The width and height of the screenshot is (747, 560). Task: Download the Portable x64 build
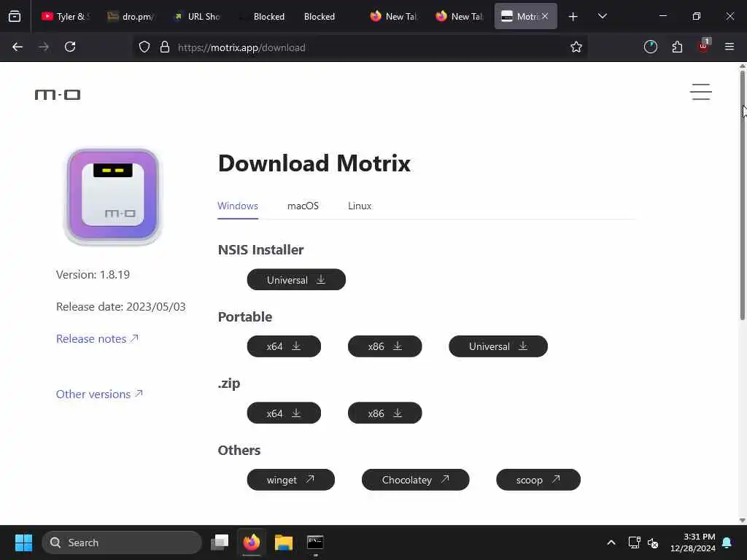tap(284, 346)
